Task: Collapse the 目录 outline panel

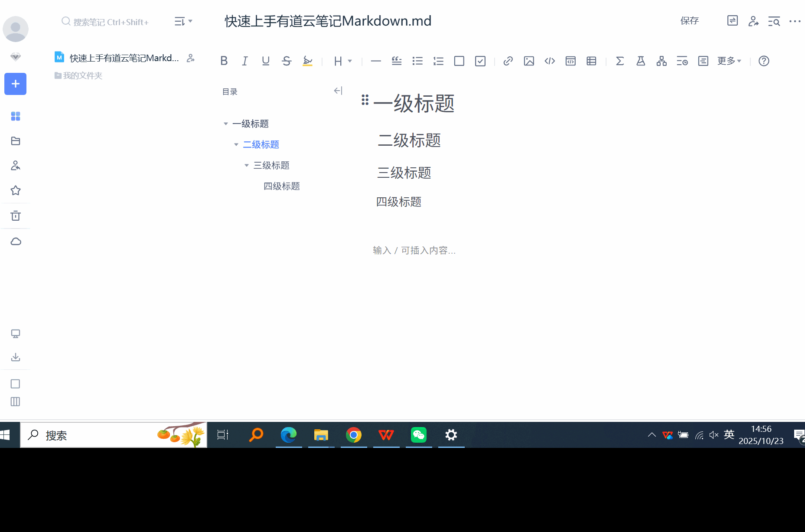Action: (x=338, y=91)
